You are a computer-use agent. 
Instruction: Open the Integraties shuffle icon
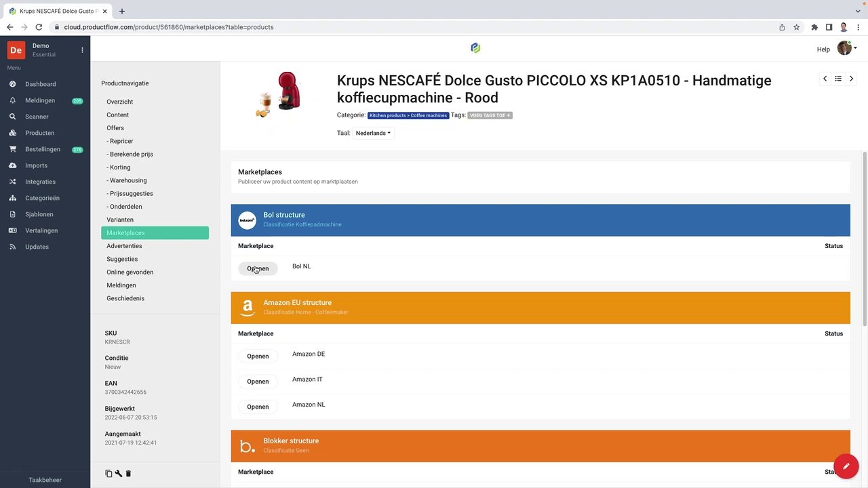pos(12,182)
